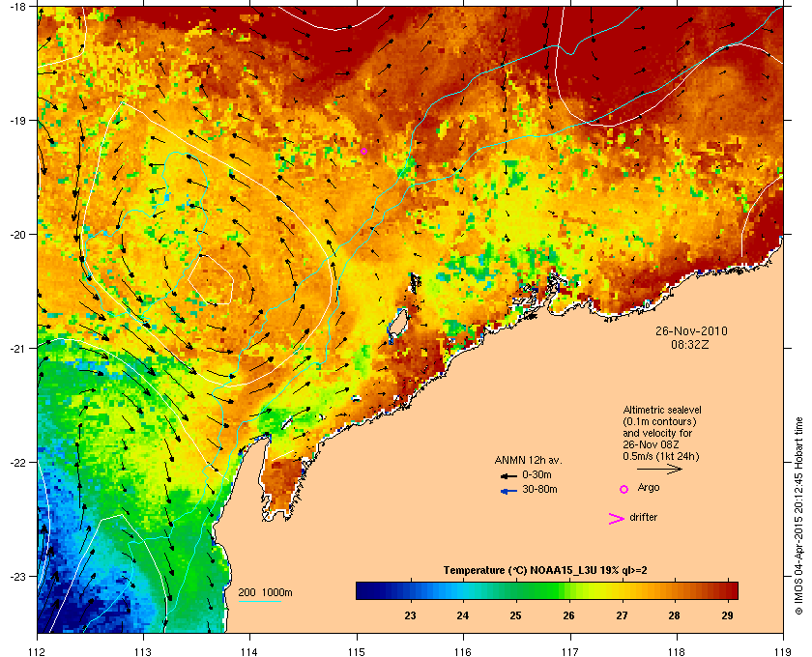Click the latitude axis label -23

18,576
